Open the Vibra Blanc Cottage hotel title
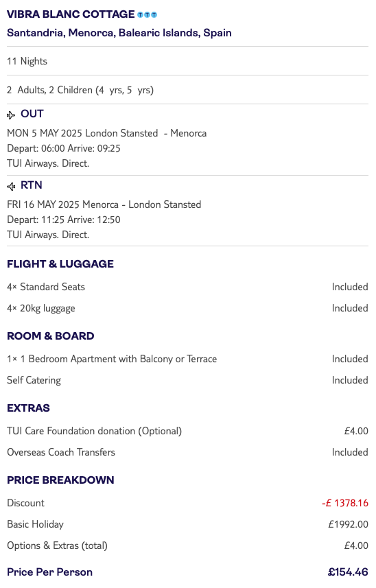 coord(71,14)
